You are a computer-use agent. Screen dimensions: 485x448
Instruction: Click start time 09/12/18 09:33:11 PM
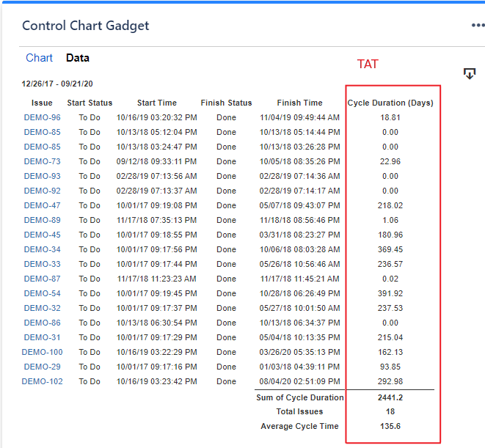coord(156,161)
